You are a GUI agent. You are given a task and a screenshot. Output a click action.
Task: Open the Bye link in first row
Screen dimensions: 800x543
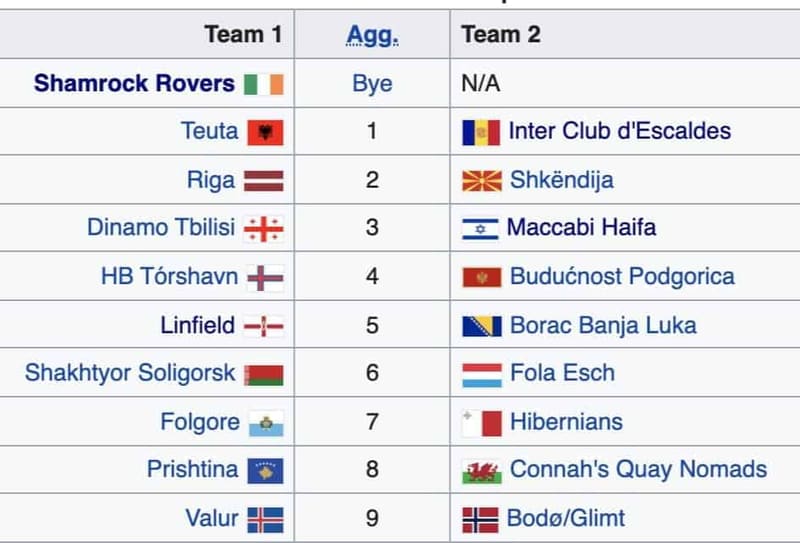[372, 84]
